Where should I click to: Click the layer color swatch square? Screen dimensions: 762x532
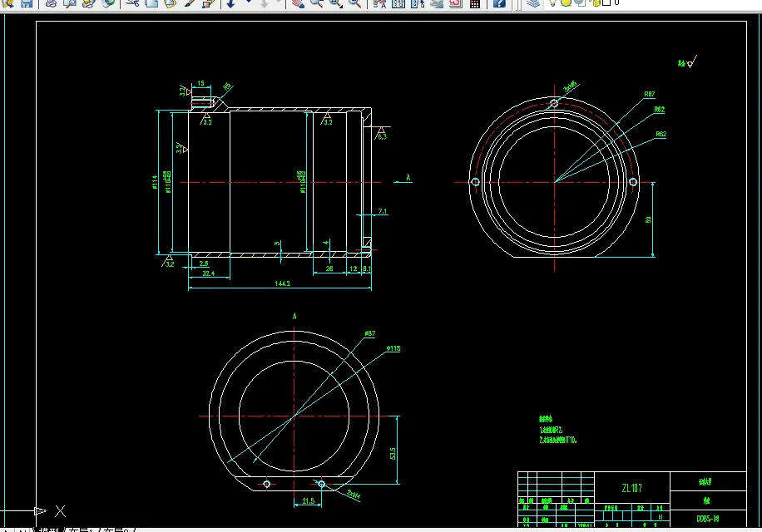coord(606,2)
